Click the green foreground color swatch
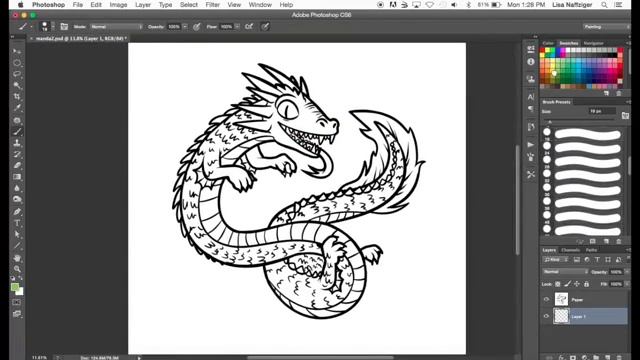The height and width of the screenshot is (360, 640). pos(15,287)
